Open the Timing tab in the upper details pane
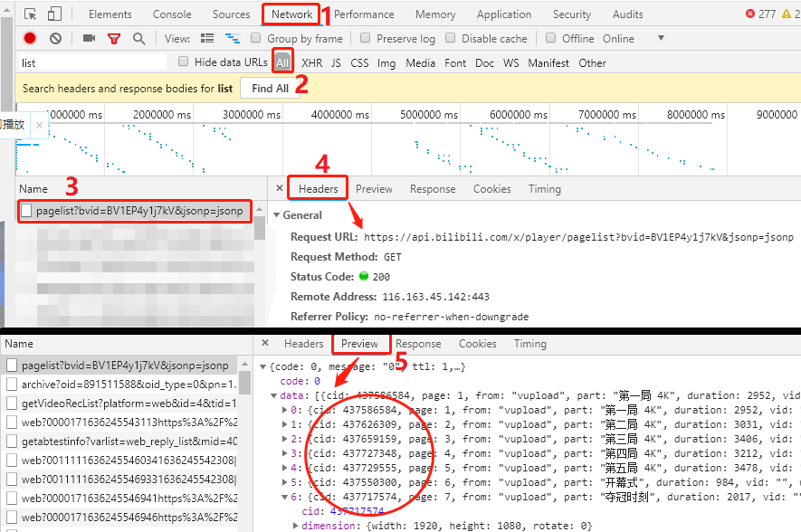 pyautogui.click(x=545, y=189)
